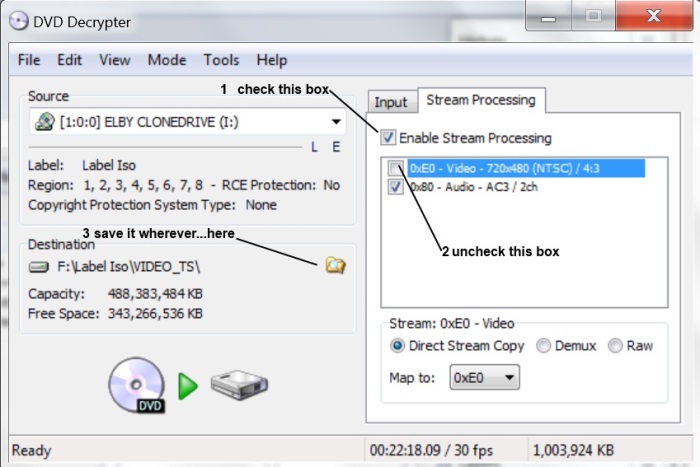The height and width of the screenshot is (467, 700).
Task: Open the Edit menu
Action: [70, 60]
